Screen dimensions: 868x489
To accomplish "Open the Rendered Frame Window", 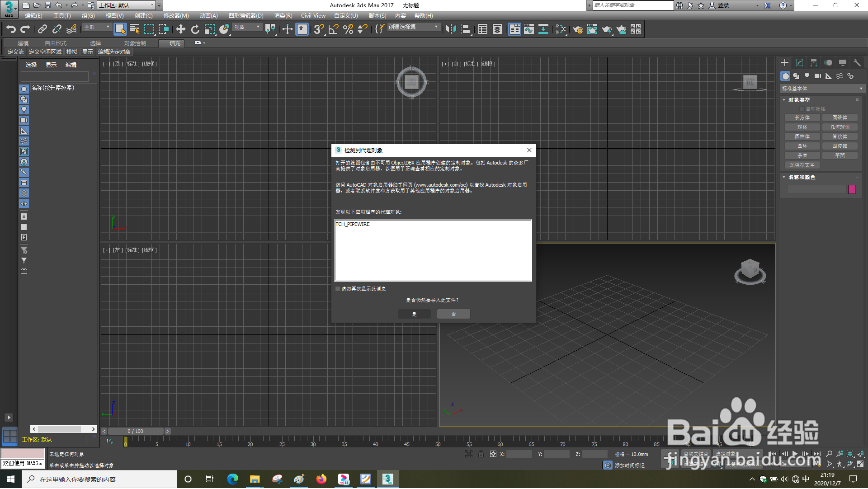I will point(592,29).
